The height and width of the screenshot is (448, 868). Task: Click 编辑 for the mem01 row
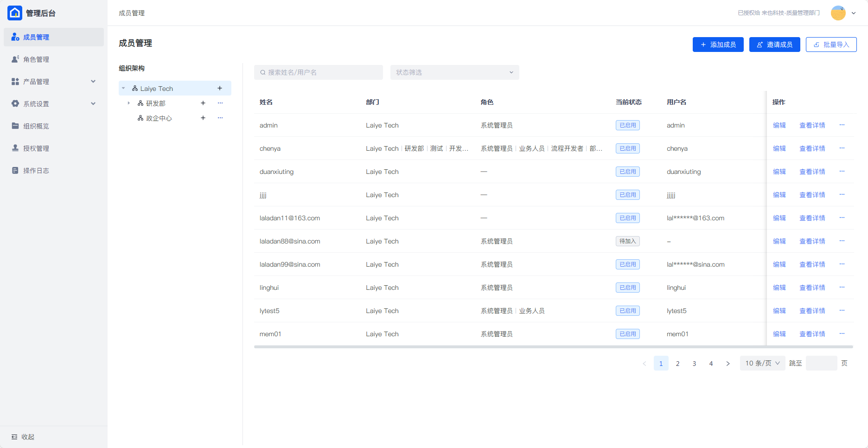[779, 334]
